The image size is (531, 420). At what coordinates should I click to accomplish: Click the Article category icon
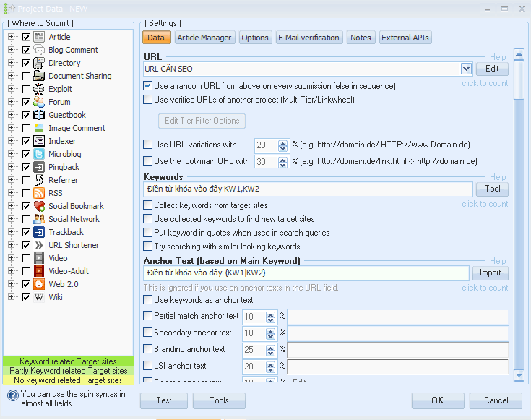coord(39,37)
